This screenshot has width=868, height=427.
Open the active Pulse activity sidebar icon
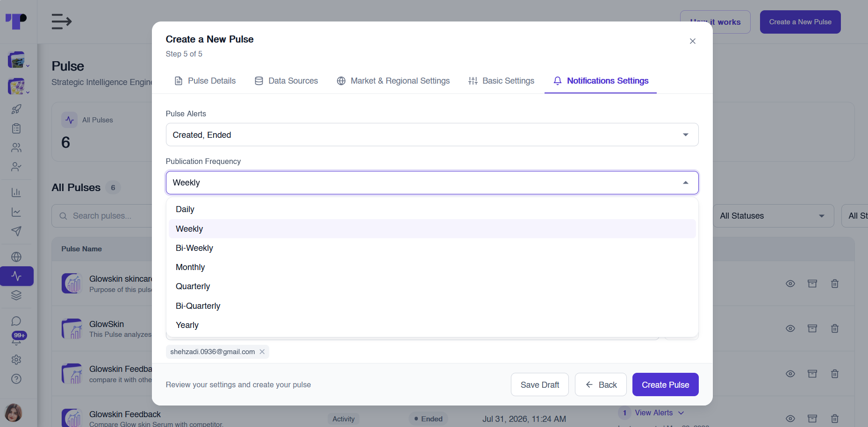pos(17,276)
